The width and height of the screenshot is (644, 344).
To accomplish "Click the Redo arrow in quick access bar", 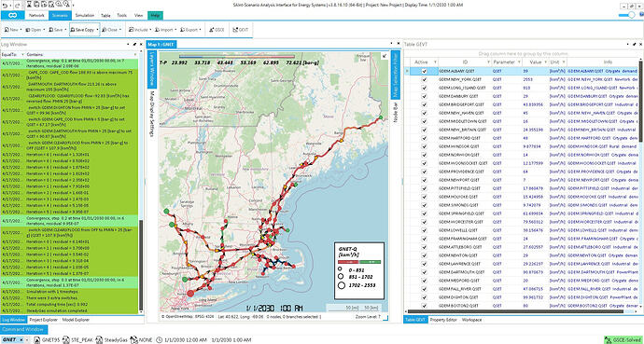I will pyautogui.click(x=16, y=5).
